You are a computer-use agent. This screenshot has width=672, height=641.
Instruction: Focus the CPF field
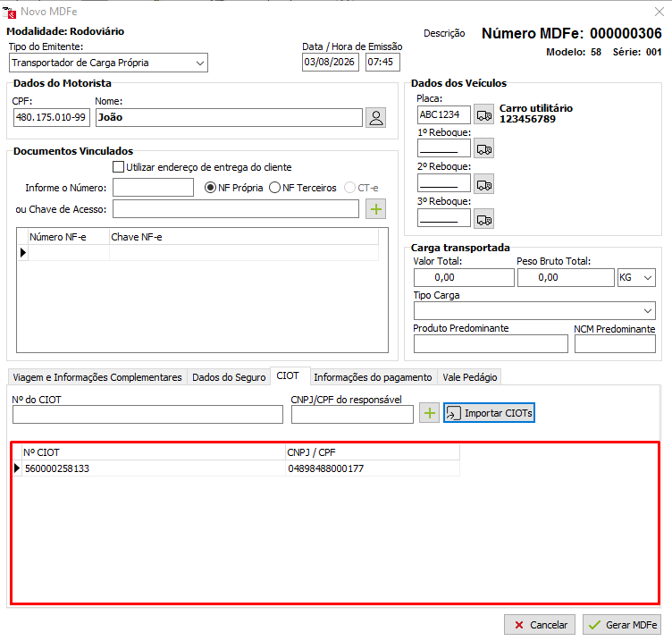(52, 117)
